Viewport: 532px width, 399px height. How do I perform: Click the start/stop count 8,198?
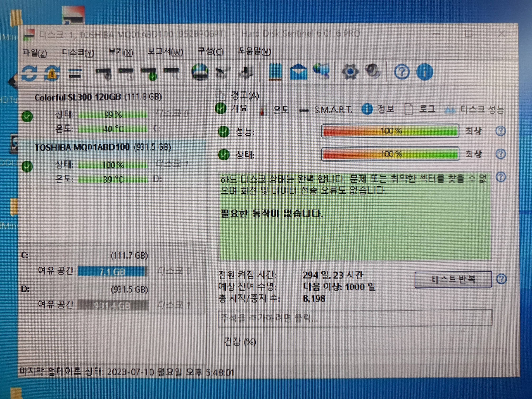coord(314,298)
